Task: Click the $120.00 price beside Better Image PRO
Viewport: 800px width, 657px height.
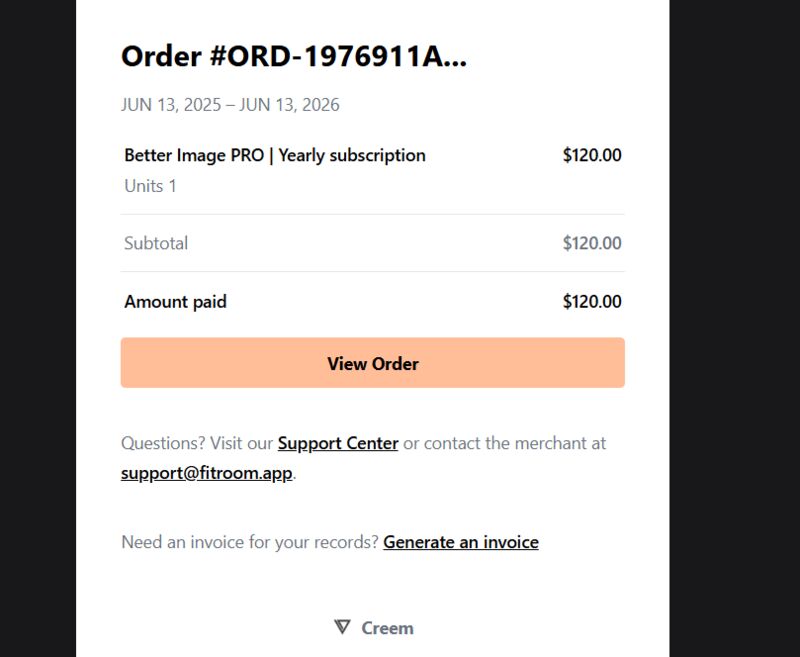Action: [x=592, y=155]
